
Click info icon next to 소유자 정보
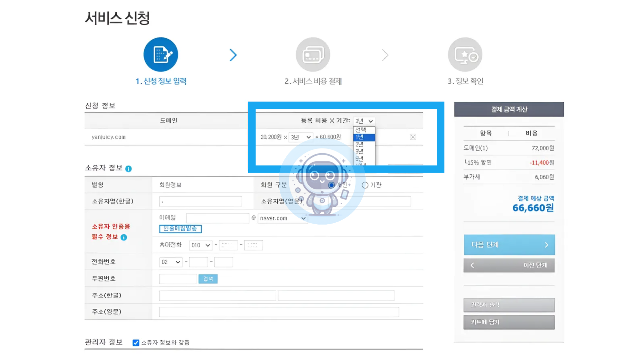(x=128, y=169)
